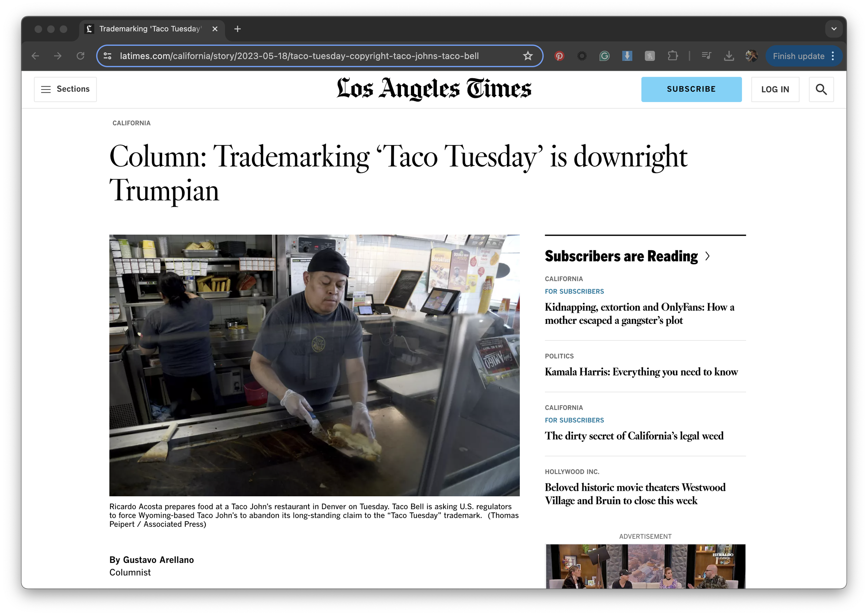The width and height of the screenshot is (868, 615).
Task: Open the Grammarly extension icon
Action: pos(605,56)
